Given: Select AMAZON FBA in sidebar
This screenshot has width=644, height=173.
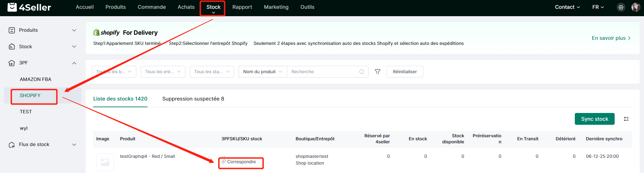Looking at the screenshot, I should tap(35, 79).
